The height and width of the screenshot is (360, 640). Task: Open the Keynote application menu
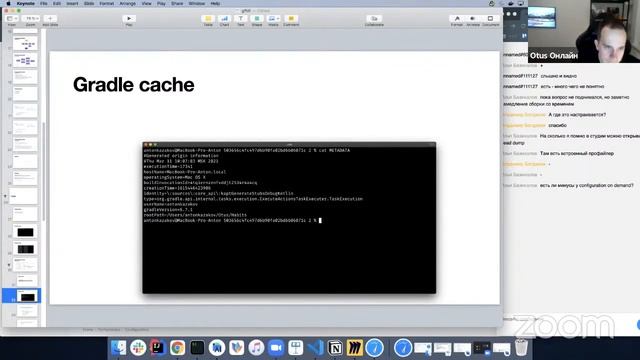(x=25, y=3)
